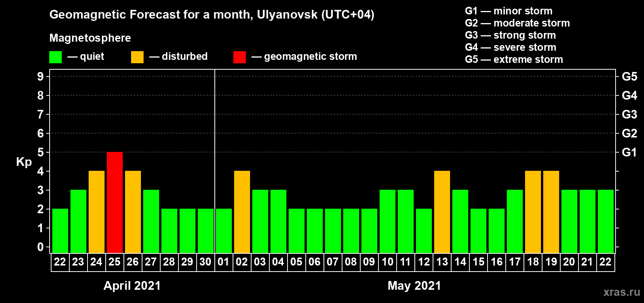Select the red storm bar for April 25
The height and width of the screenshot is (303, 644).
[115, 203]
